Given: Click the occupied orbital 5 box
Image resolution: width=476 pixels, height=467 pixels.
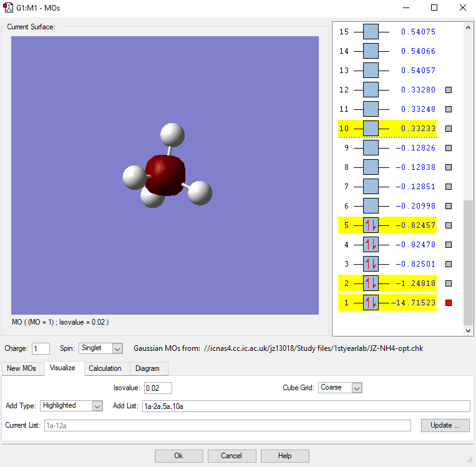Looking at the screenshot, I should coord(371,225).
